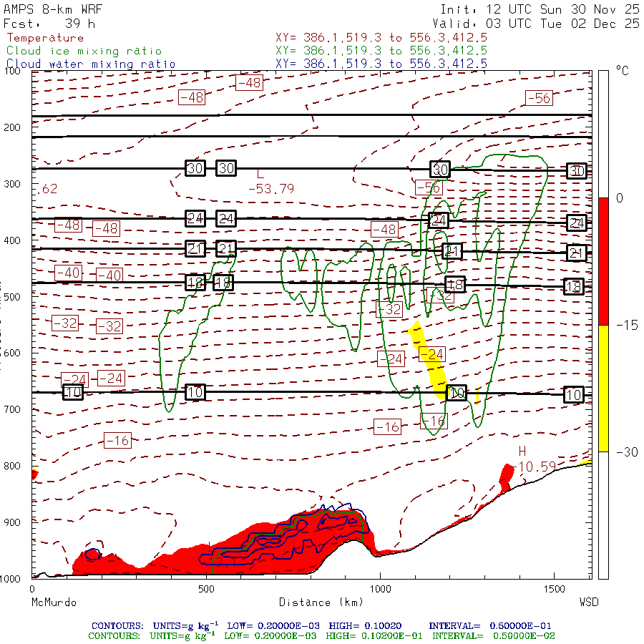Image resolution: width=644 pixels, height=644 pixels.
Task: Click the "WSD" station label
Action: (589, 602)
